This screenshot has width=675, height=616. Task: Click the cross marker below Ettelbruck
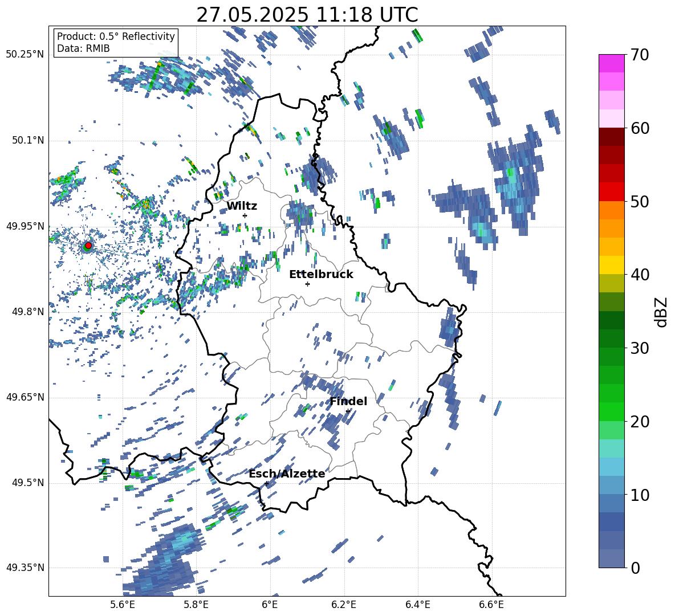307,284
